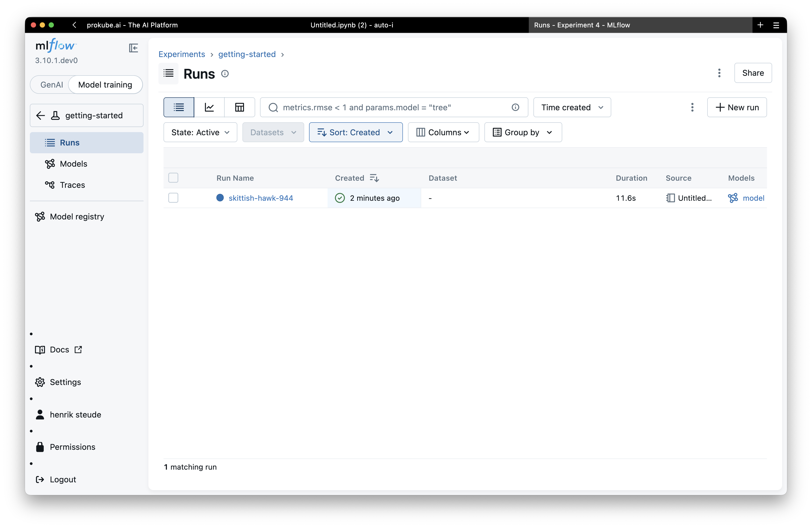Click the search filter help info icon

(x=515, y=107)
